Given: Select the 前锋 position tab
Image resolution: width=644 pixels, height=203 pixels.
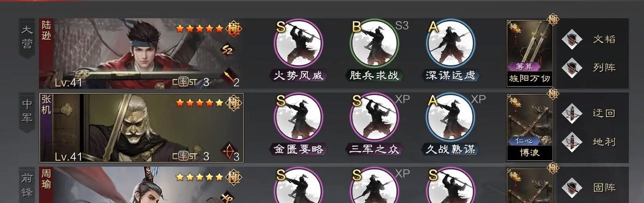Looking at the screenshot, I should pyautogui.click(x=27, y=185).
